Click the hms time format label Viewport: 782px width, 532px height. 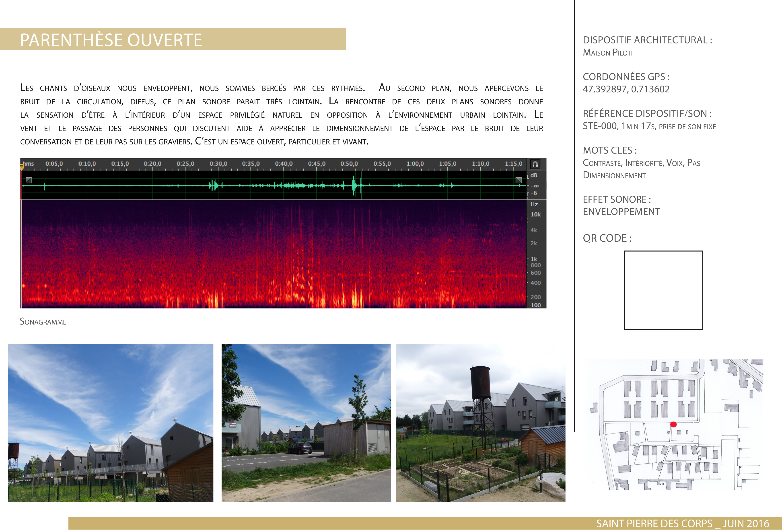pos(28,164)
